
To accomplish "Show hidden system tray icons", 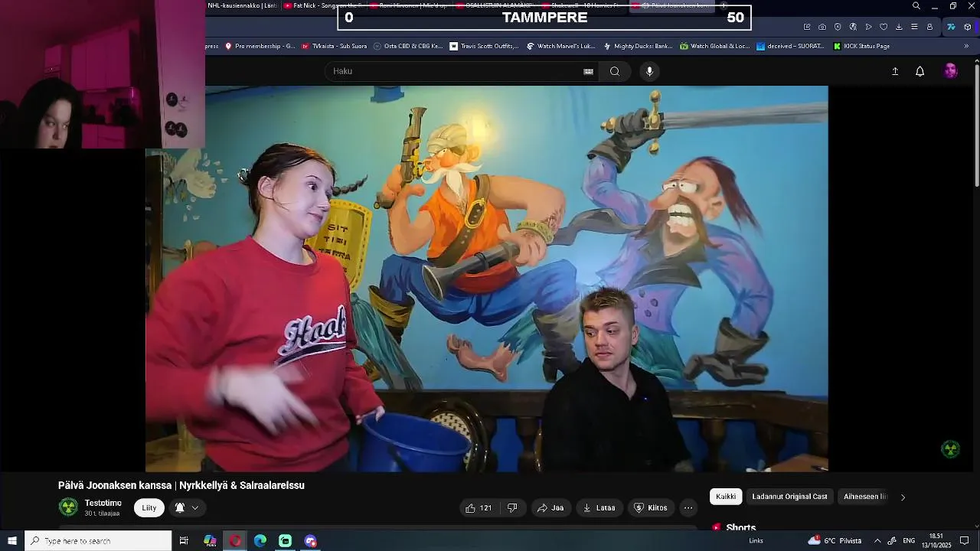I will coord(877,541).
